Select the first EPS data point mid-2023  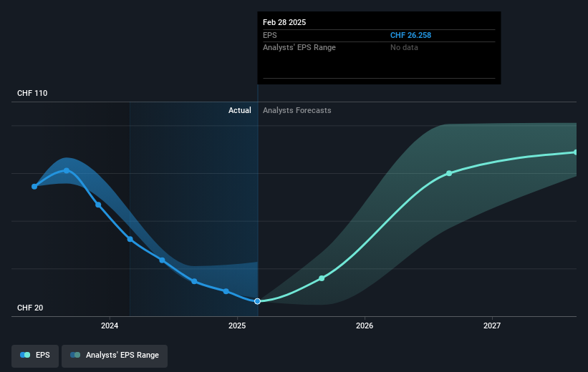coord(34,187)
